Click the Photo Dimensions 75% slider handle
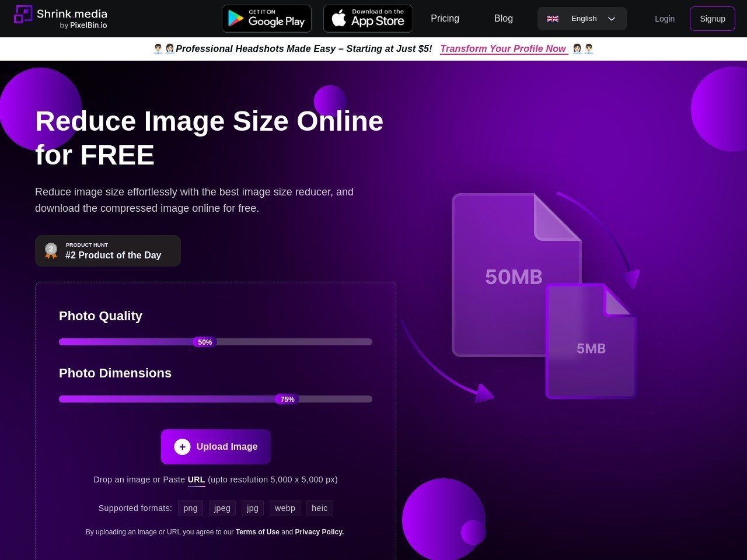The width and height of the screenshot is (747, 560). (287, 400)
